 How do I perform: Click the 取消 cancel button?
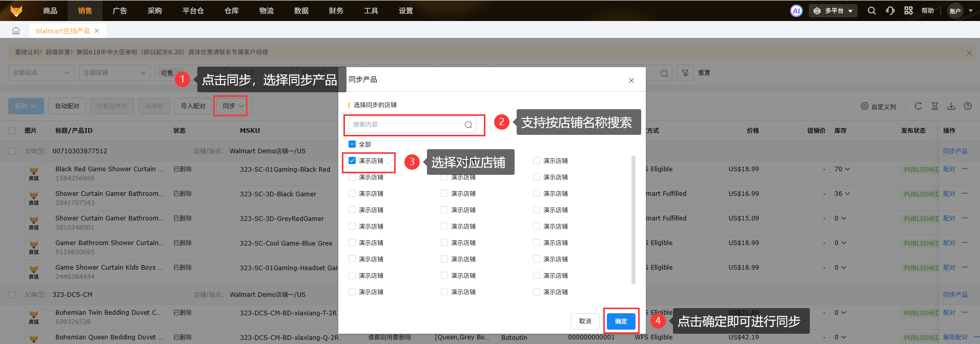(585, 321)
